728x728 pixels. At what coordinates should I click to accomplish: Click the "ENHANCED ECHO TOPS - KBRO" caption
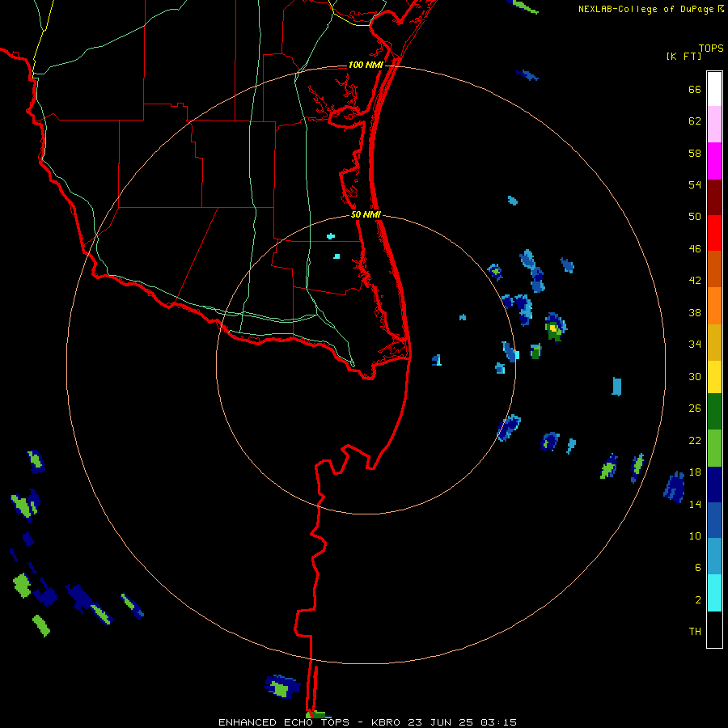[311, 722]
